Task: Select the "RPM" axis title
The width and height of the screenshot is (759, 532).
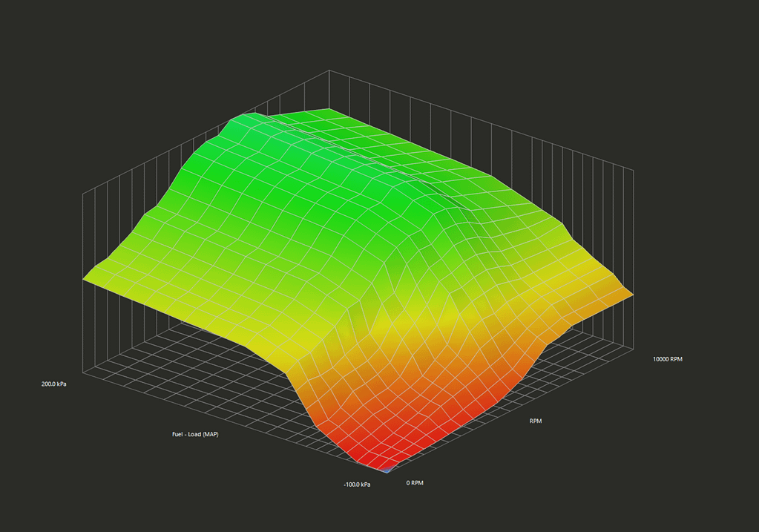Action: (535, 421)
